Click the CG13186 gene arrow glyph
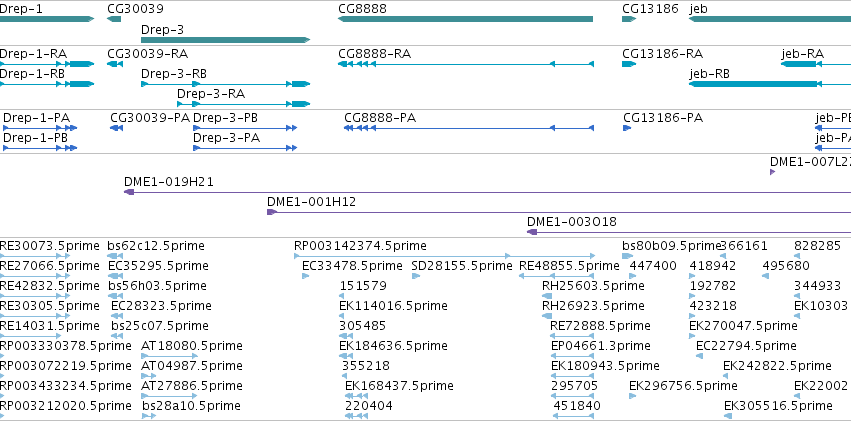 [x=629, y=19]
